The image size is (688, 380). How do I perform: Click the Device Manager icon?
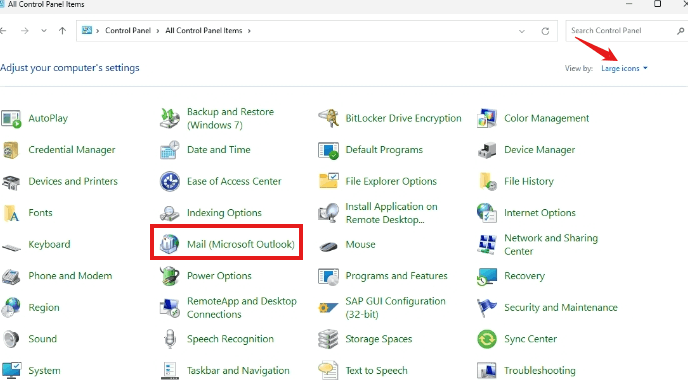pos(487,150)
